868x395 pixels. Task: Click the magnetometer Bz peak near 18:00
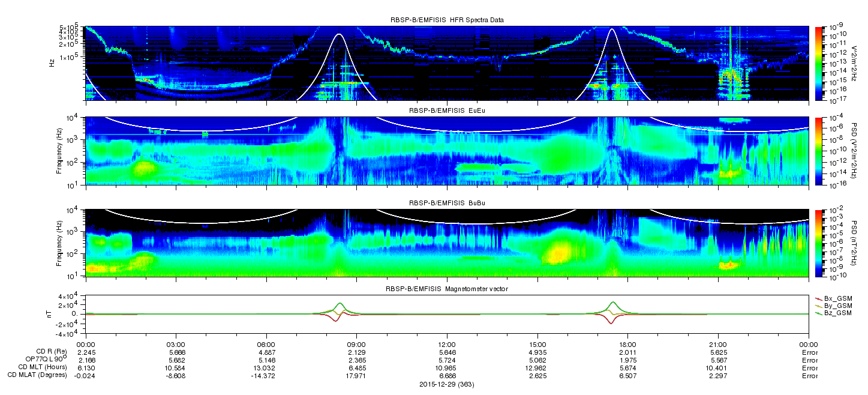pos(612,302)
